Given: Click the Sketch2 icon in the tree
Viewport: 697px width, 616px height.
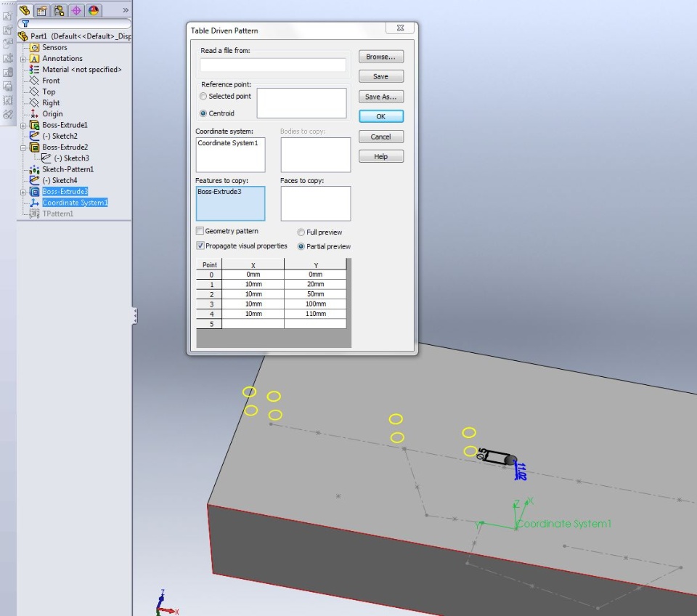Looking at the screenshot, I should coord(34,136).
